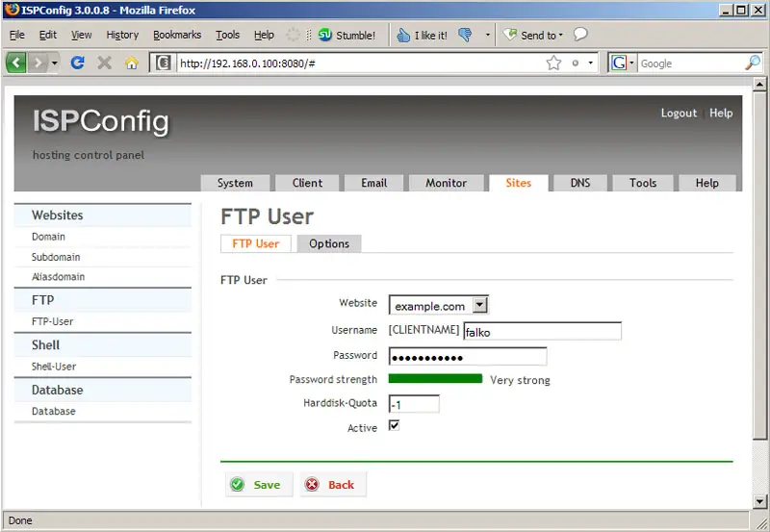Click the Help link in ISPConfig header

tap(721, 113)
